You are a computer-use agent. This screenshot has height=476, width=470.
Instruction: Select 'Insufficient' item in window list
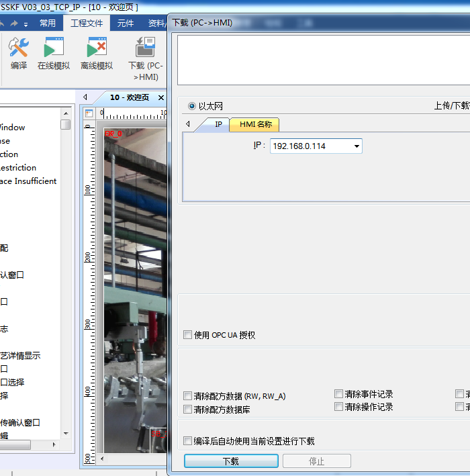point(28,181)
